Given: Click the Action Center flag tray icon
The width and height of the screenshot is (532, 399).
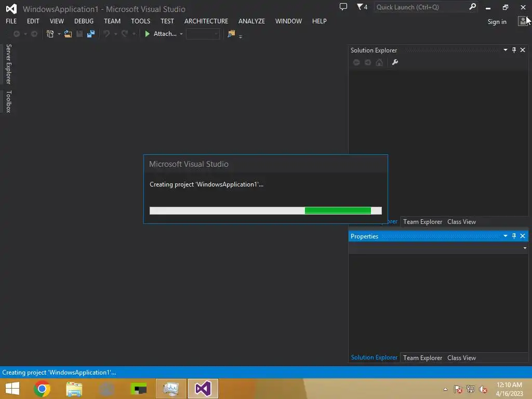Looking at the screenshot, I should click(x=458, y=389).
